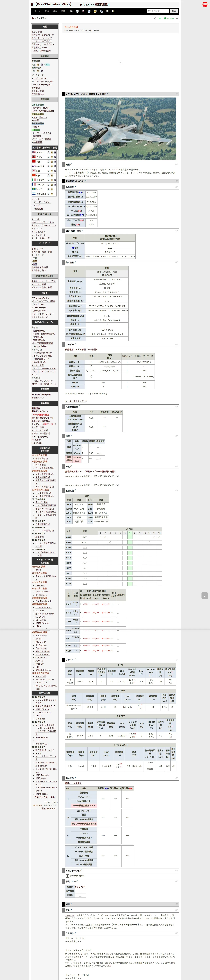Image resolution: width=210 pixels, height=980 pixels.
Task: Click inside the site search input field
Action: 158,11
